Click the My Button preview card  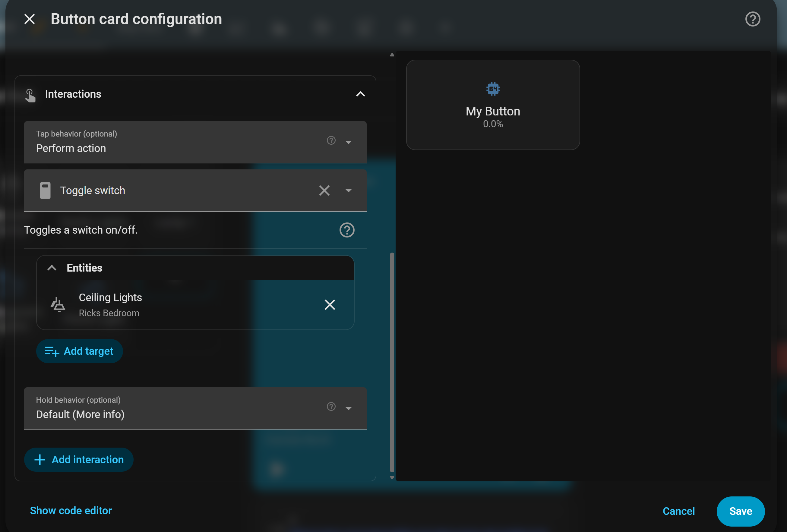pos(493,105)
